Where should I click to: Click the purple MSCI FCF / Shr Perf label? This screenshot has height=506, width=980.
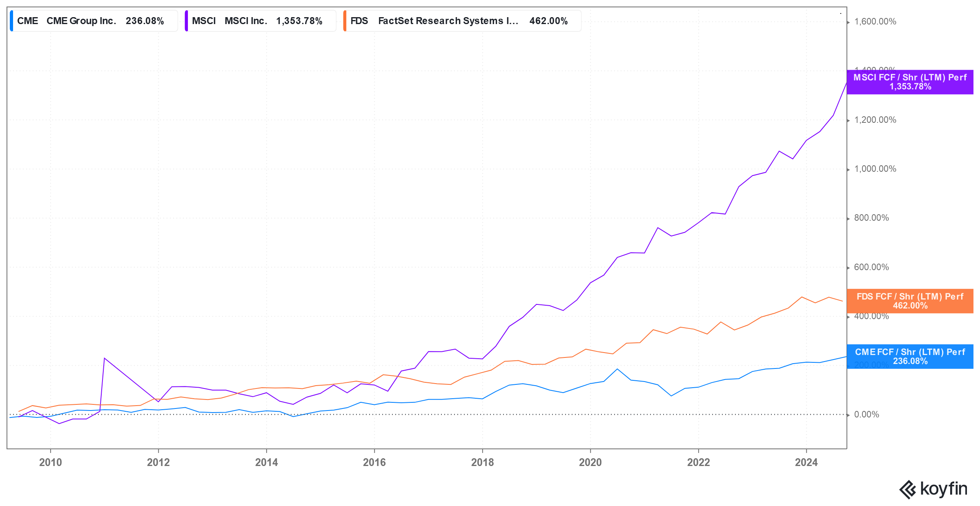click(910, 82)
